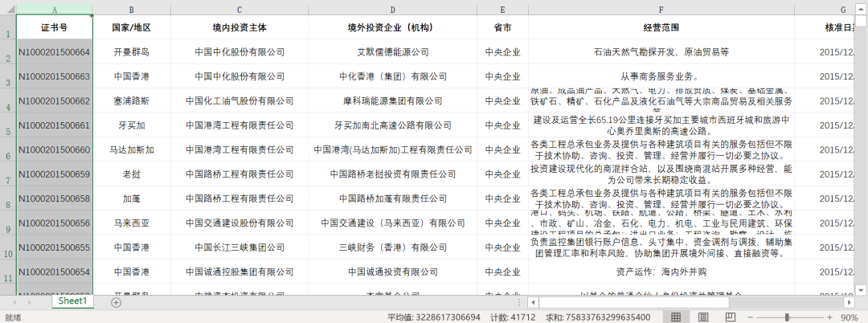Click the 中化香港（集团）有限公司 cell
This screenshot has height=323, width=868.
[x=392, y=76]
